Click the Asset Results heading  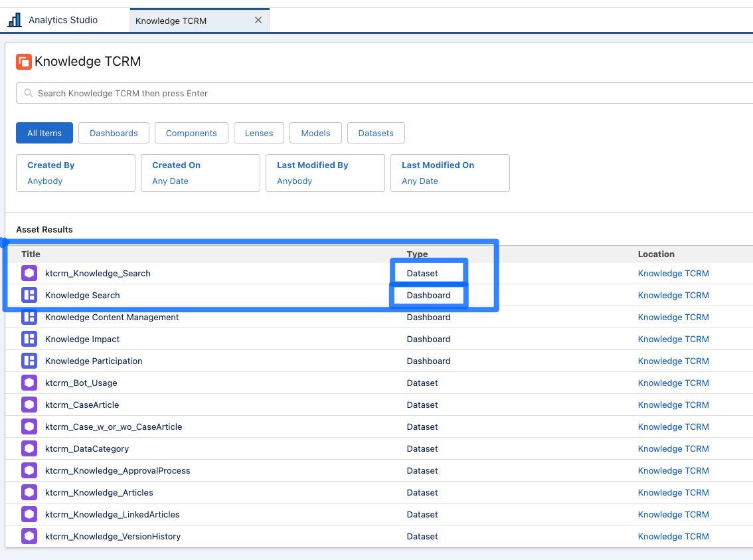click(x=44, y=230)
